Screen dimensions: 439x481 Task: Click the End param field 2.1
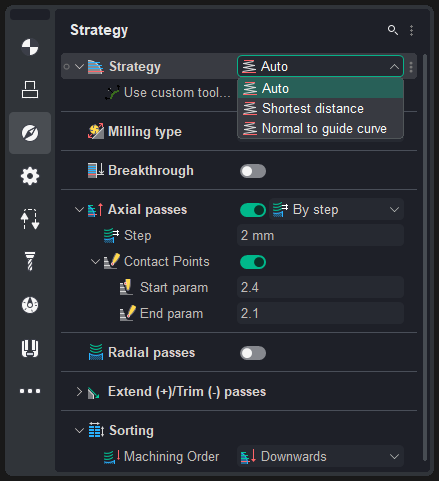coord(320,313)
